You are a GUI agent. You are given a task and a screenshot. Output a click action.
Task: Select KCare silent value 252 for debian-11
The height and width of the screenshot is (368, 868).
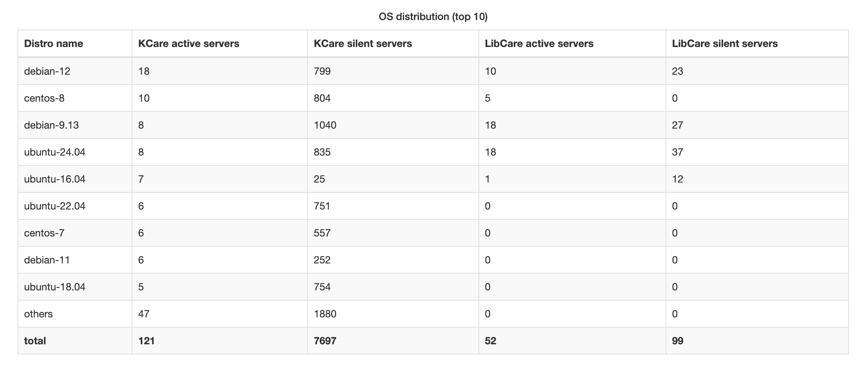point(322,260)
